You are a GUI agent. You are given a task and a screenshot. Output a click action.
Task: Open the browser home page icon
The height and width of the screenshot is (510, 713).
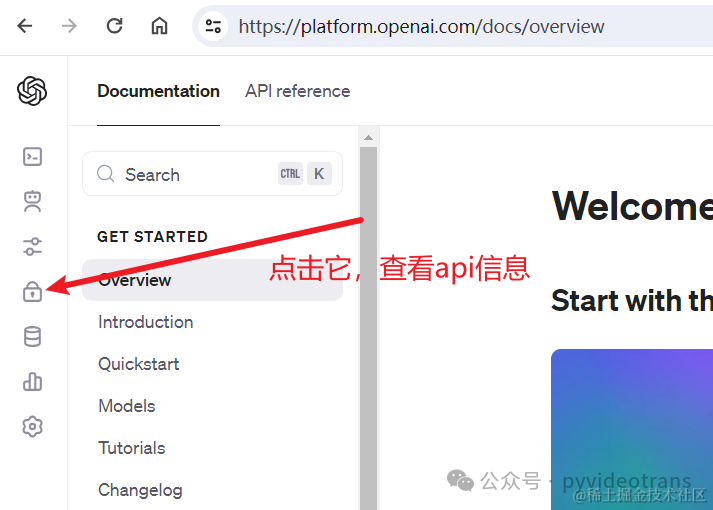[159, 26]
